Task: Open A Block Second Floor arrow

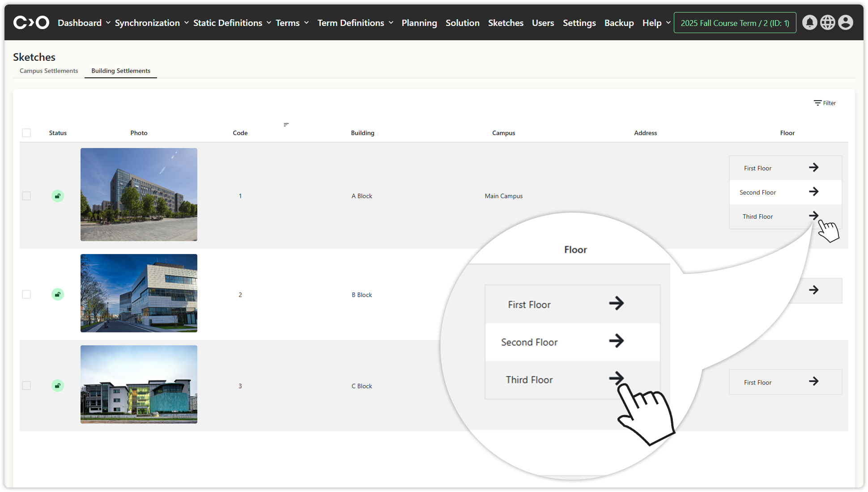Action: pos(813,192)
